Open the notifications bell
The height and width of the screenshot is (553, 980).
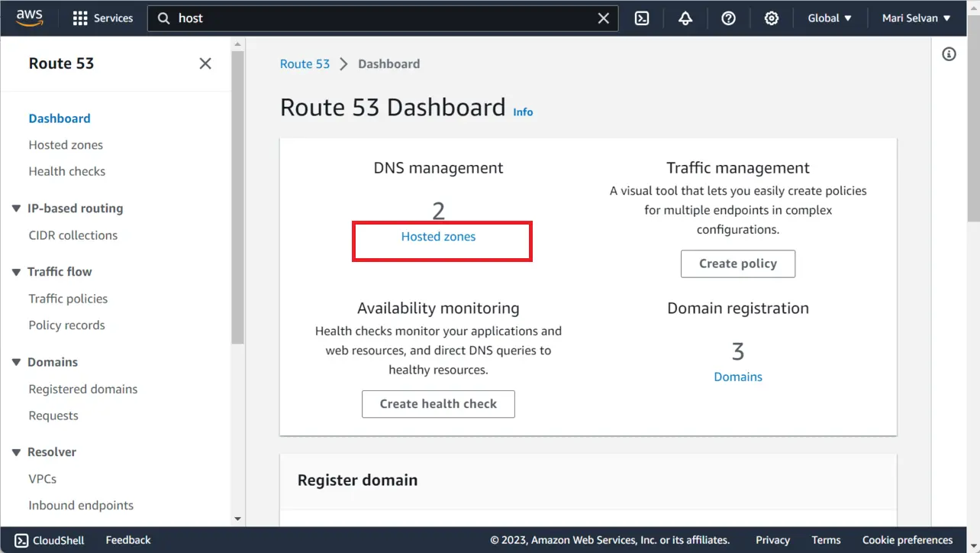point(685,18)
